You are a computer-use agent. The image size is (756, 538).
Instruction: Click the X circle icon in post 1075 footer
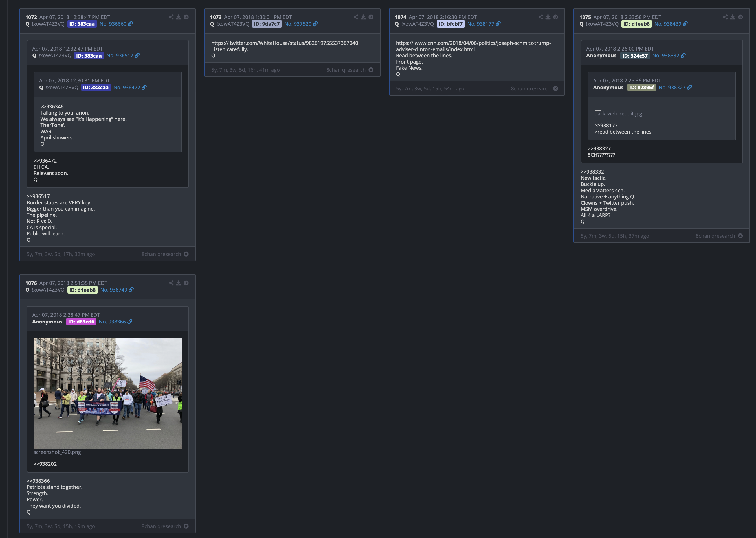pos(740,236)
